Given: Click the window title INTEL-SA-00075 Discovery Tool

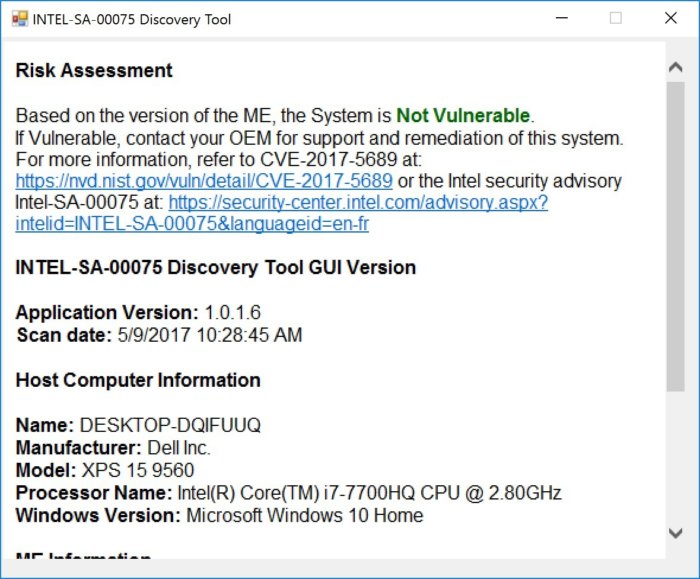Looking at the screenshot, I should tap(132, 20).
